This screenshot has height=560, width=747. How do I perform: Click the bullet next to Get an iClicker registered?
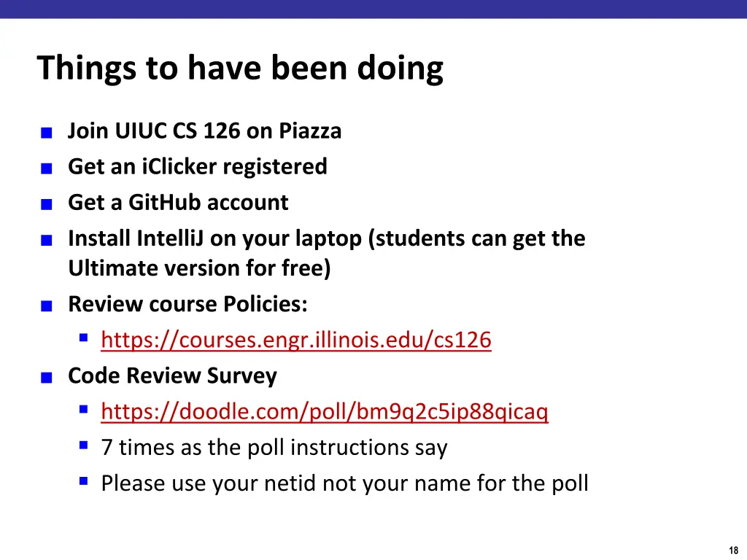pos(46,168)
